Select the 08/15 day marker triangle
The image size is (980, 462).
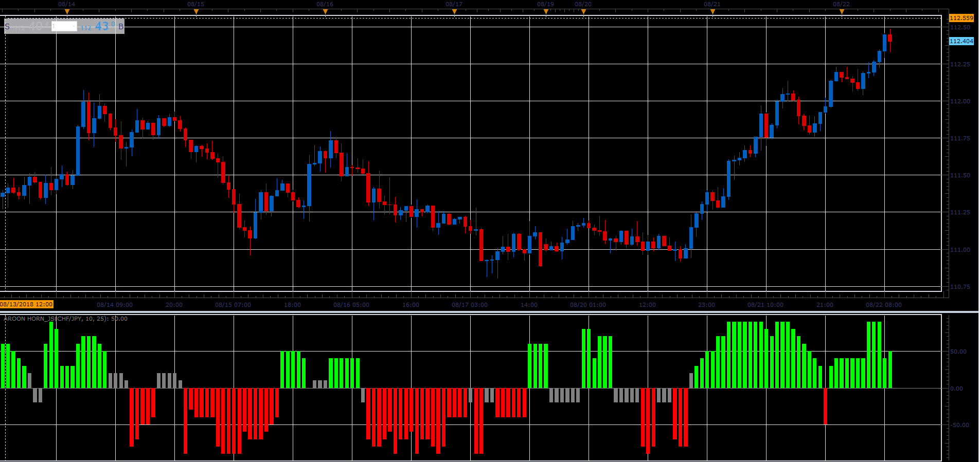point(196,12)
